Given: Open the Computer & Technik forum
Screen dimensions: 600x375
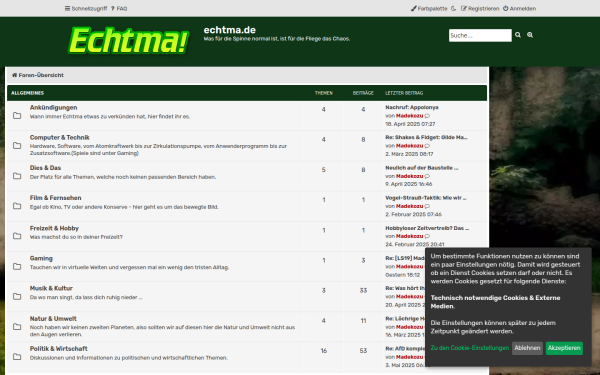Looking at the screenshot, I should coord(60,137).
